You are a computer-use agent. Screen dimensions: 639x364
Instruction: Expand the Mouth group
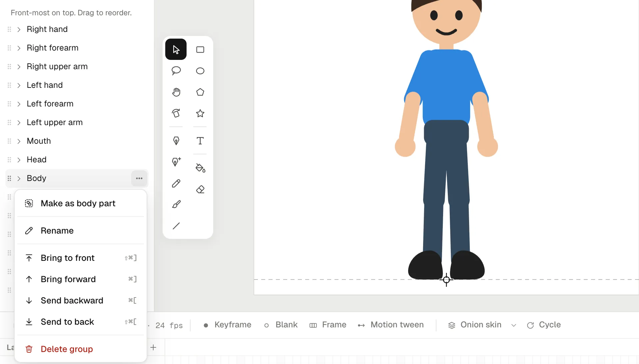(19, 141)
